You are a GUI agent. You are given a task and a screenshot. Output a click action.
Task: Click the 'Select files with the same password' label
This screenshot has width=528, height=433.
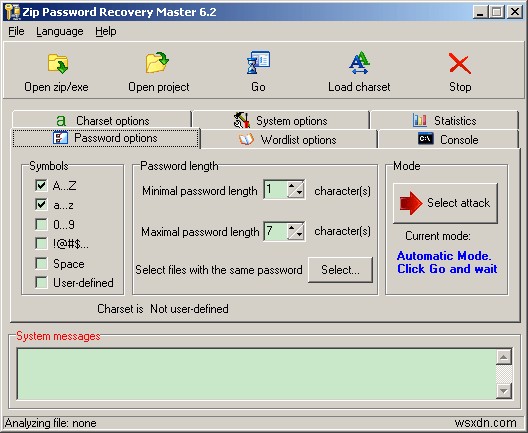click(x=219, y=270)
